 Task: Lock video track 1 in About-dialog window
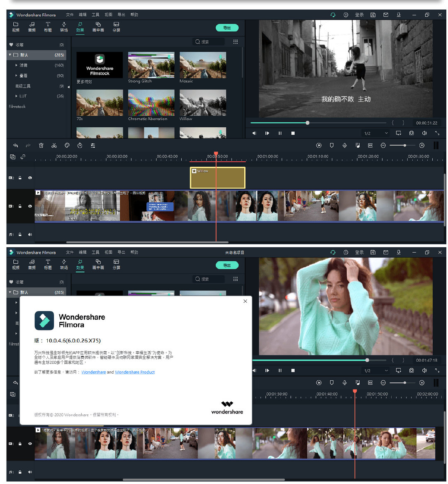pos(20,444)
